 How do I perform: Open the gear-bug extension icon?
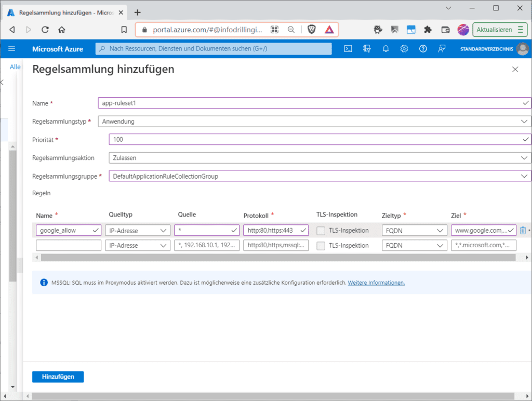(378, 30)
